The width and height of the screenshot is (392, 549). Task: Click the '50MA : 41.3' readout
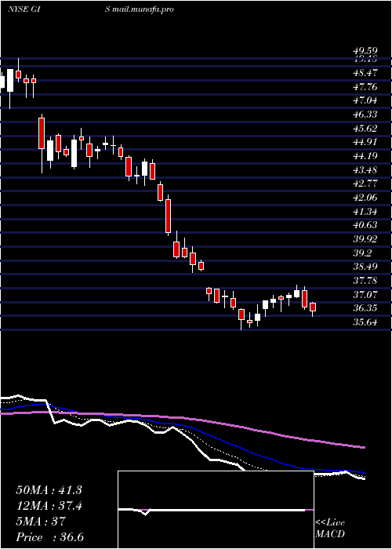(49, 490)
